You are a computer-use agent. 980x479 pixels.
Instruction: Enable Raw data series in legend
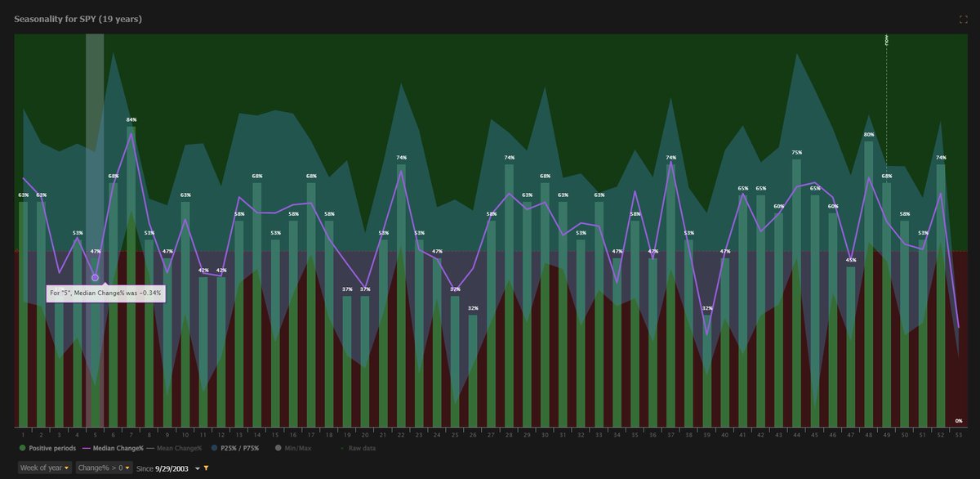358,448
